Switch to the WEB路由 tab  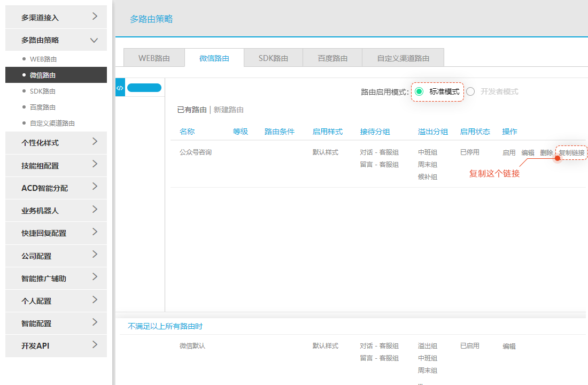(x=154, y=58)
